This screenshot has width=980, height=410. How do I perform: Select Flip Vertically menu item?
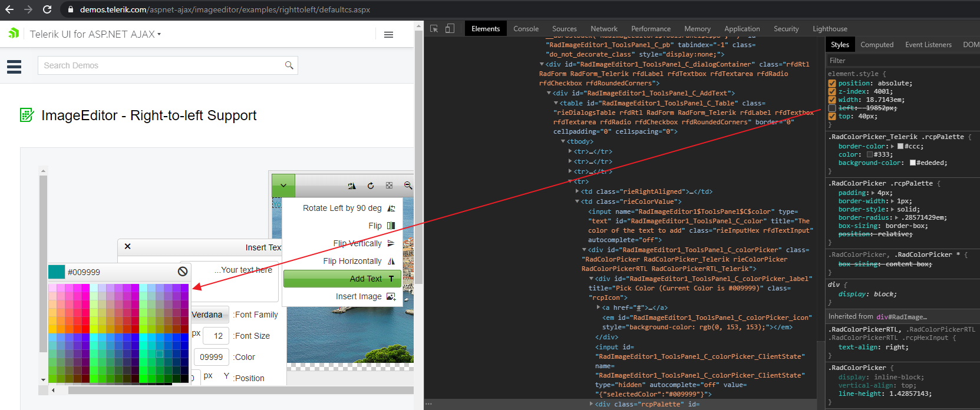coord(342,243)
